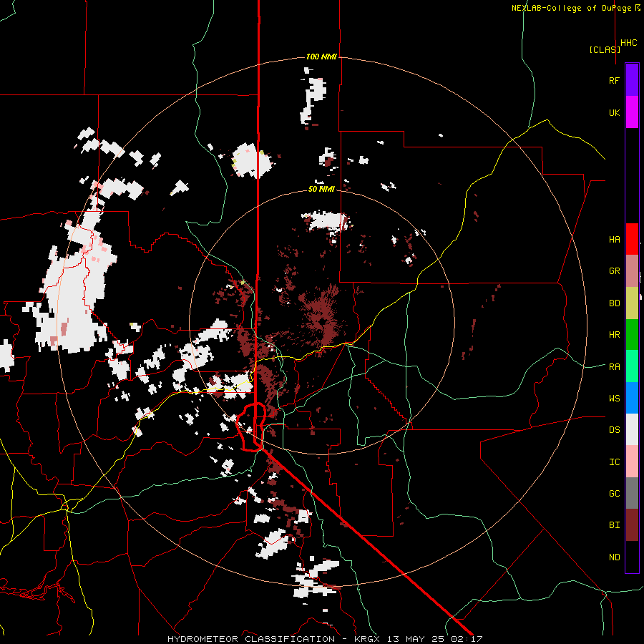Click the light green RA legend swatch
Screen dimensions: 644x644
(x=632, y=366)
